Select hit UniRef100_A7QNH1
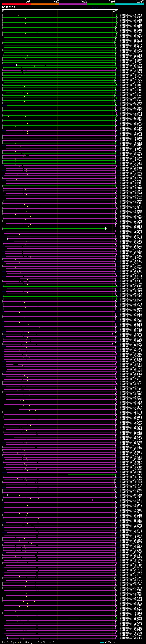Screen dimensions: 146x644 tap(131, 490)
